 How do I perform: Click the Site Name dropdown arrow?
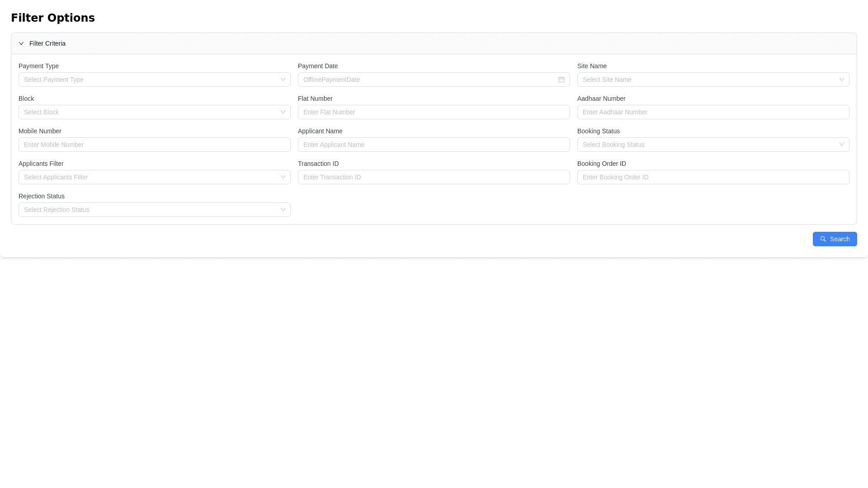click(841, 80)
